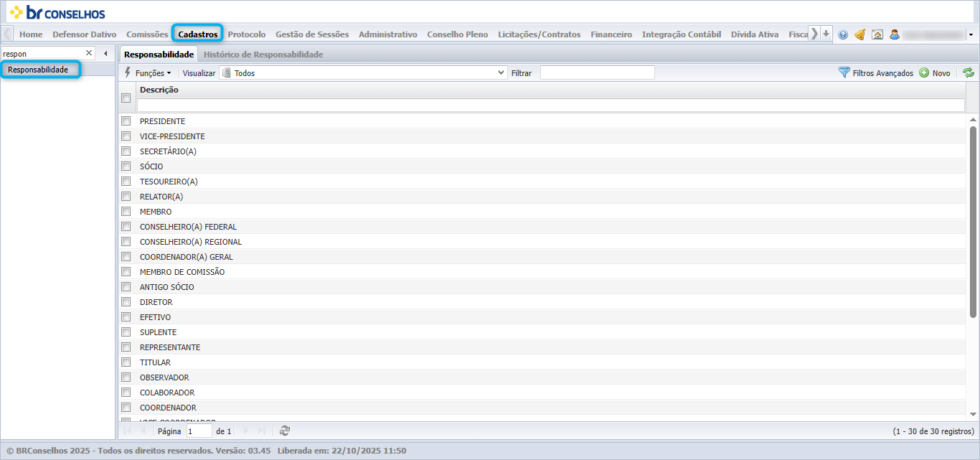Click the green plus Novo icon
Image resolution: width=980 pixels, height=460 pixels.
coord(924,72)
